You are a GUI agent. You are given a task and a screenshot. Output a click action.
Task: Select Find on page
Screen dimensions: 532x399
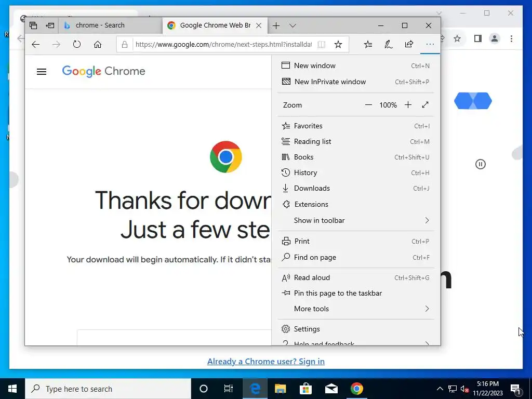[355, 258]
